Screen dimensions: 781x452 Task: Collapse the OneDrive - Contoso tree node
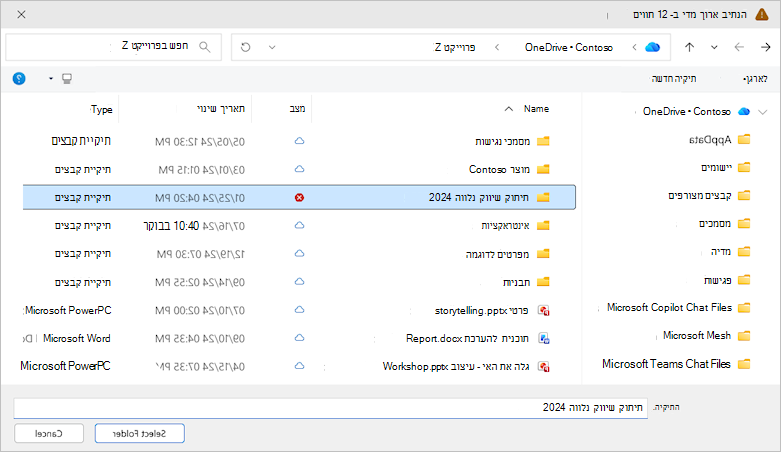[763, 112]
